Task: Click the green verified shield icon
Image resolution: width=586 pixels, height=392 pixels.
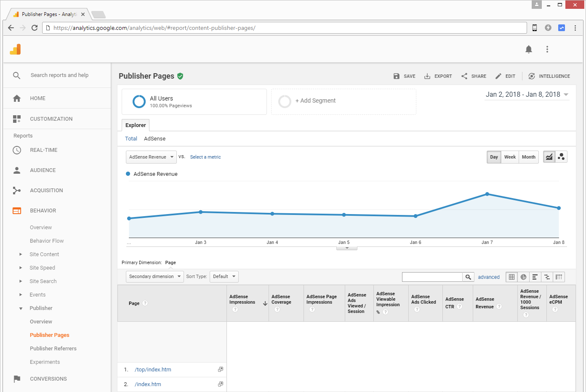Action: pyautogui.click(x=180, y=76)
